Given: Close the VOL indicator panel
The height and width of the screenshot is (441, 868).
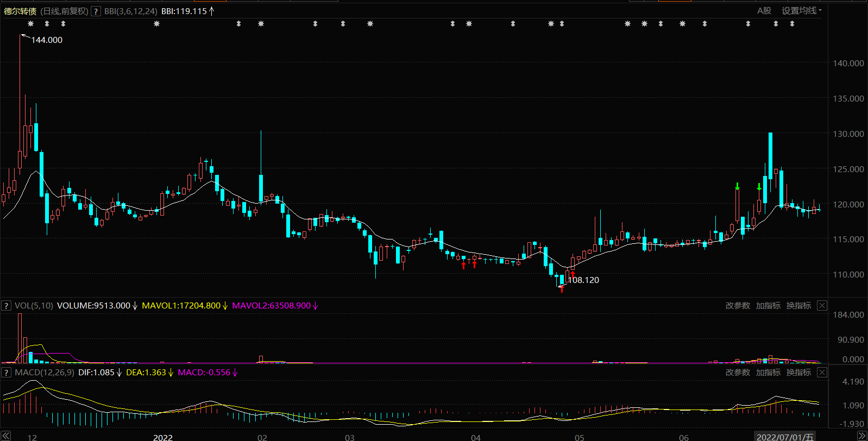Looking at the screenshot, I should coord(822,306).
